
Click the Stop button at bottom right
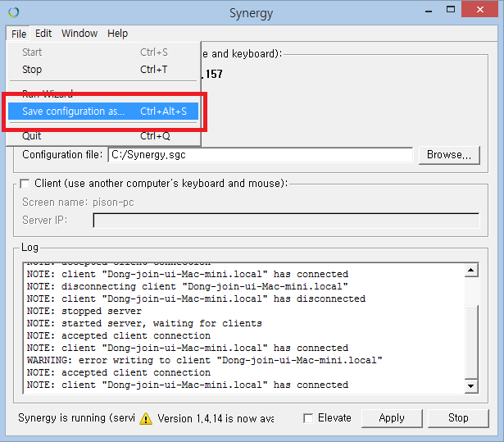458,418
